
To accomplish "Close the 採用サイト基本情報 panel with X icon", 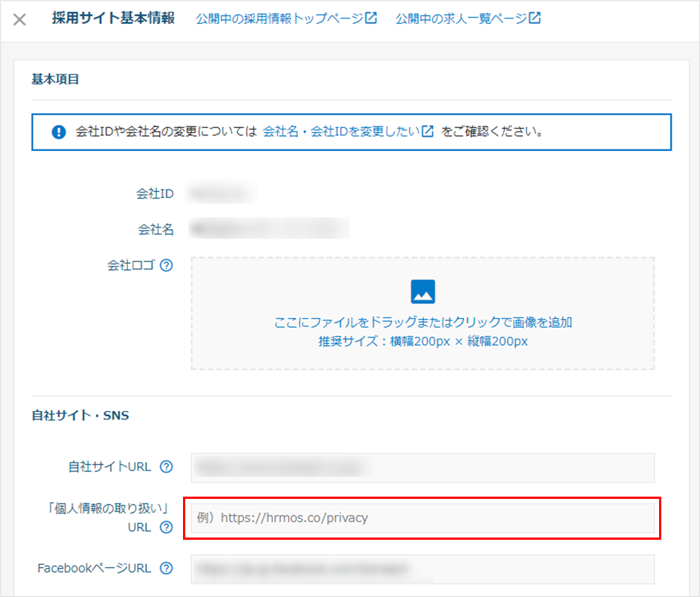I will tap(19, 19).
